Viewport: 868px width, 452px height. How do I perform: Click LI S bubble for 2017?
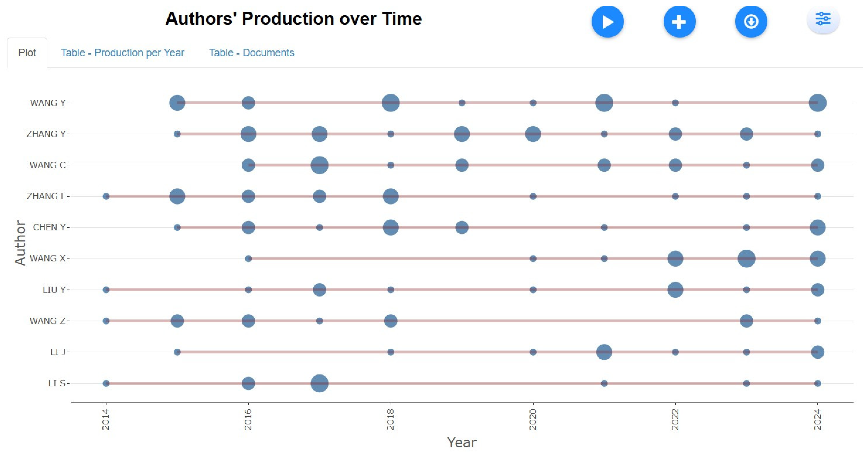coord(319,383)
